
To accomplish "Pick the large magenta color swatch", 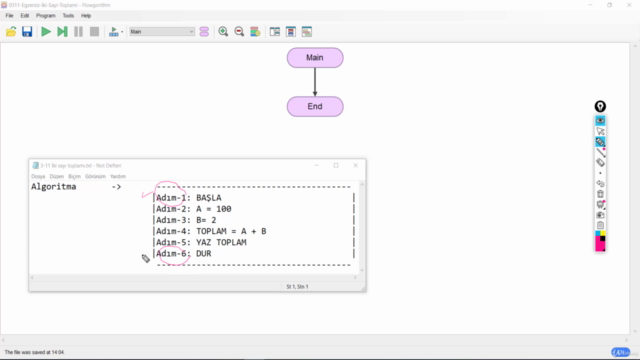I will point(599,244).
